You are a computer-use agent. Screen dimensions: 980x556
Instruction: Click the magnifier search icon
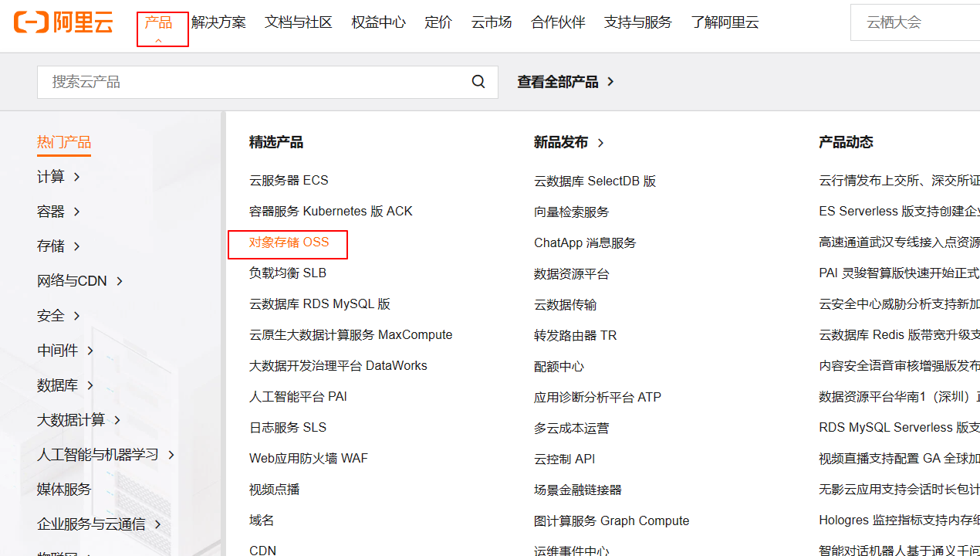click(478, 82)
